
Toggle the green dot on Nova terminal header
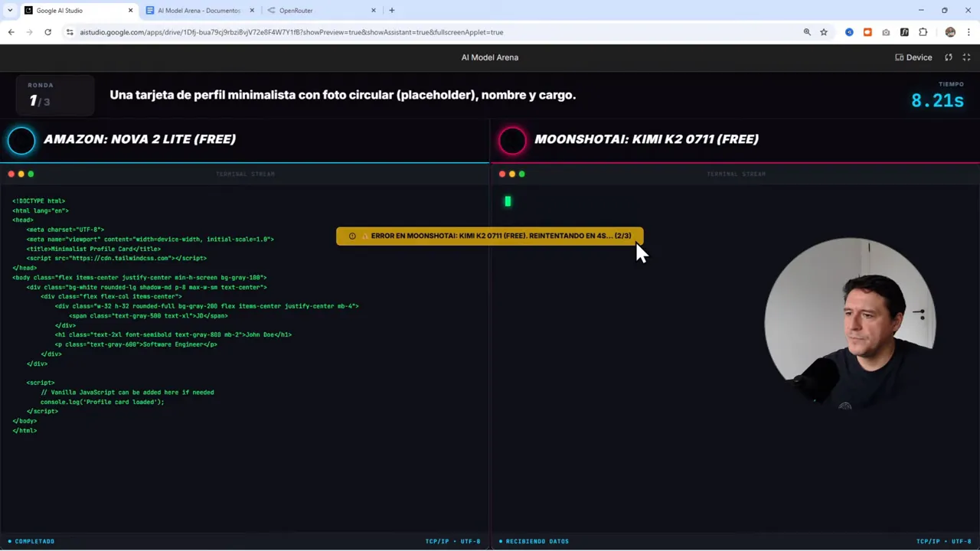tap(31, 174)
